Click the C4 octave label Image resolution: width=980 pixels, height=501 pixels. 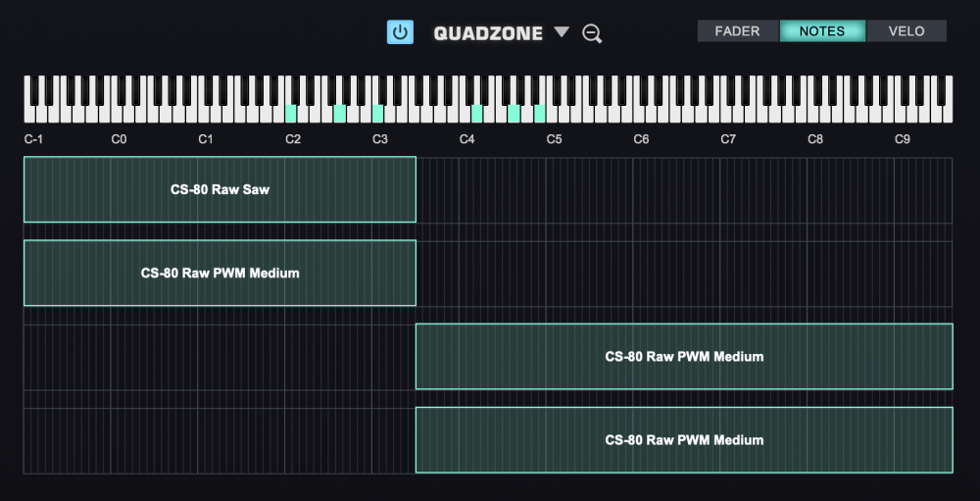point(466,139)
